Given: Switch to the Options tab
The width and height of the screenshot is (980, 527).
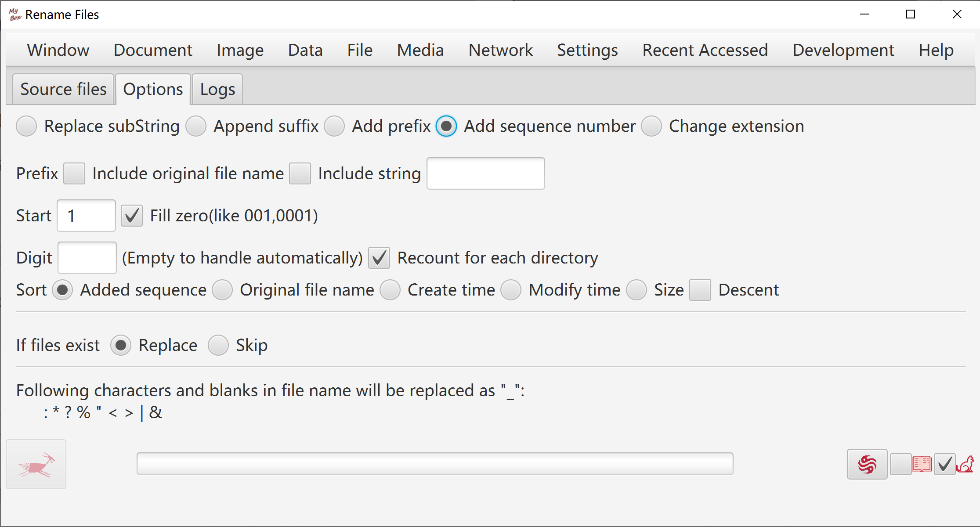Looking at the screenshot, I should click(x=153, y=90).
